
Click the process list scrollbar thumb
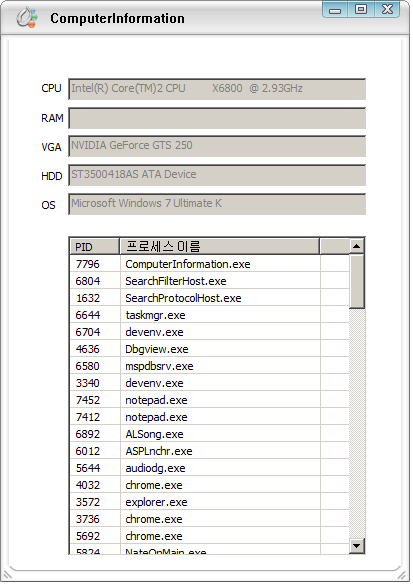pyautogui.click(x=357, y=282)
